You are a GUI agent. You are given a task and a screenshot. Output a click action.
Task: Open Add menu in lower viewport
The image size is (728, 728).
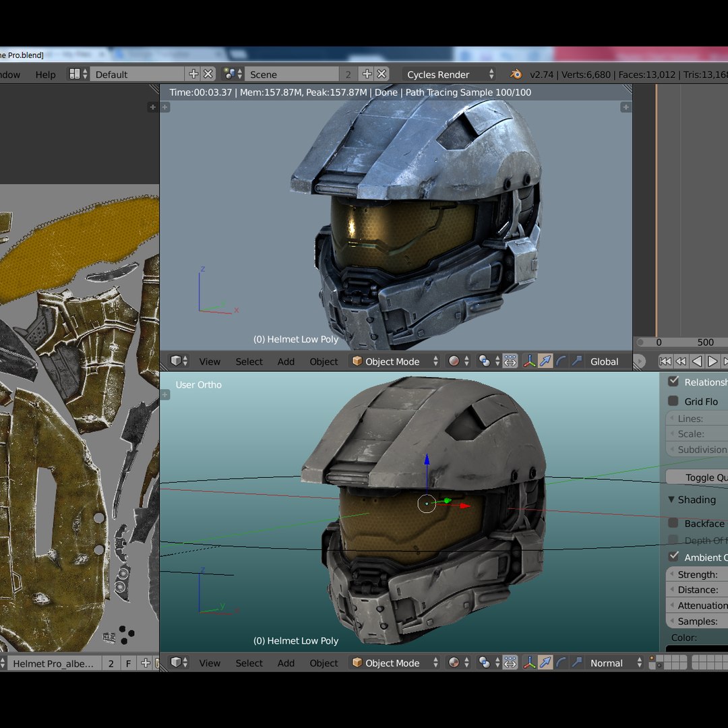pos(286,663)
